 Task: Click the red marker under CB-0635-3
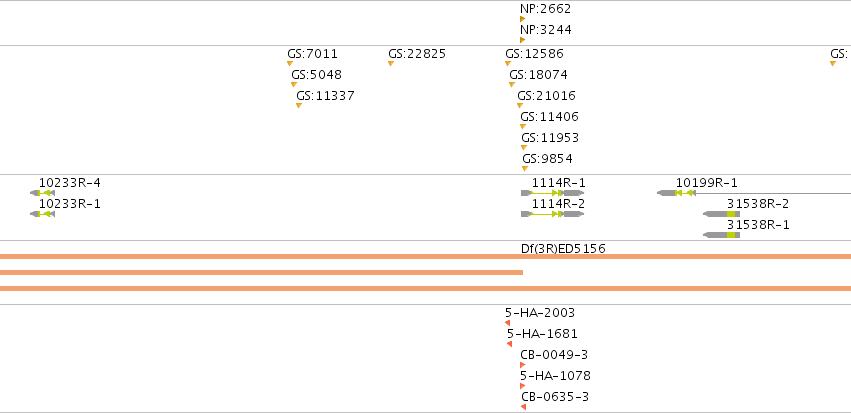point(523,407)
